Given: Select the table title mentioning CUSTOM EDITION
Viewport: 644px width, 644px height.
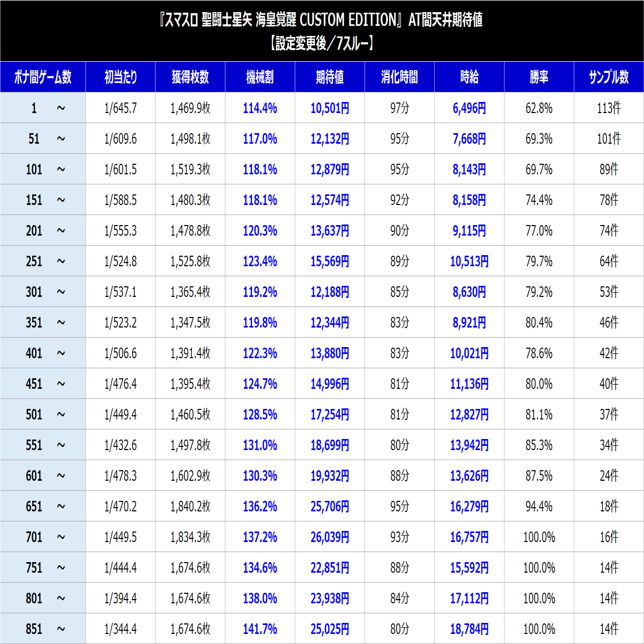Looking at the screenshot, I should pyautogui.click(x=321, y=20).
